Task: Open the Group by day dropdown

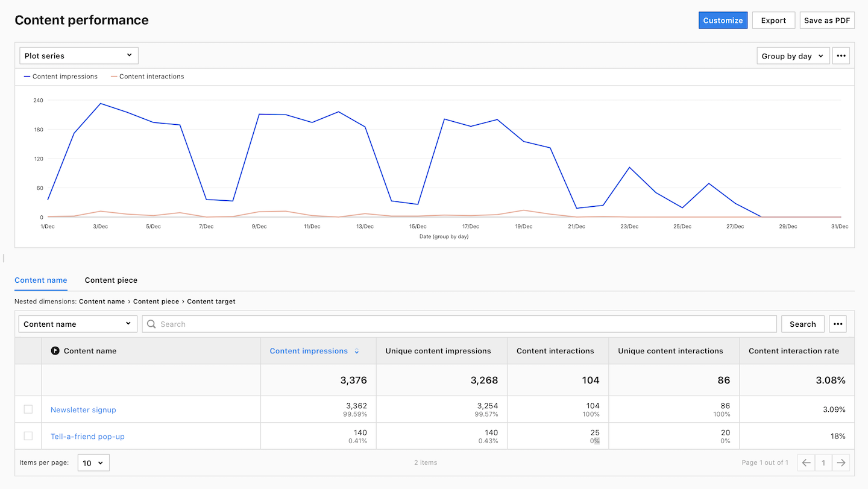Action: pyautogui.click(x=793, y=56)
